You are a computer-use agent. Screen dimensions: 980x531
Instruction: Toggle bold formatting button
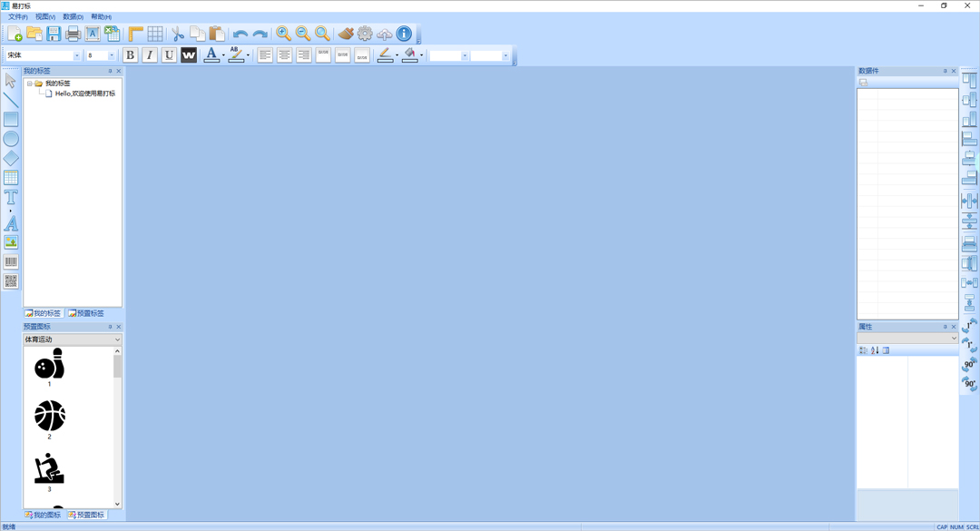130,55
